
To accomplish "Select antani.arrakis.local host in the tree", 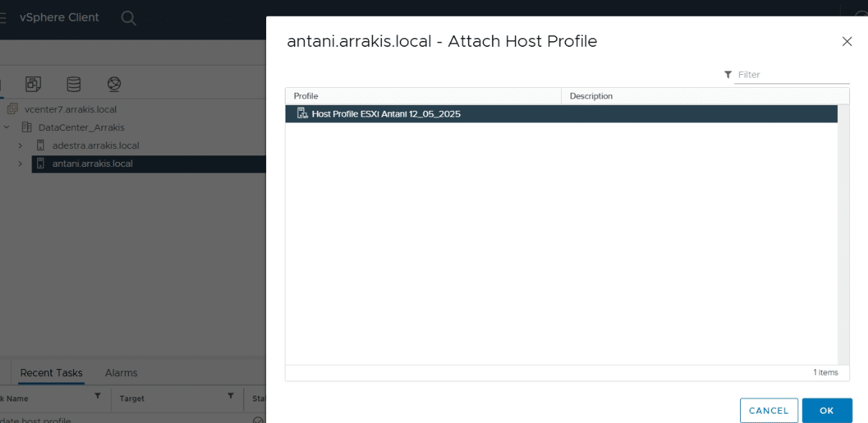I will point(93,163).
